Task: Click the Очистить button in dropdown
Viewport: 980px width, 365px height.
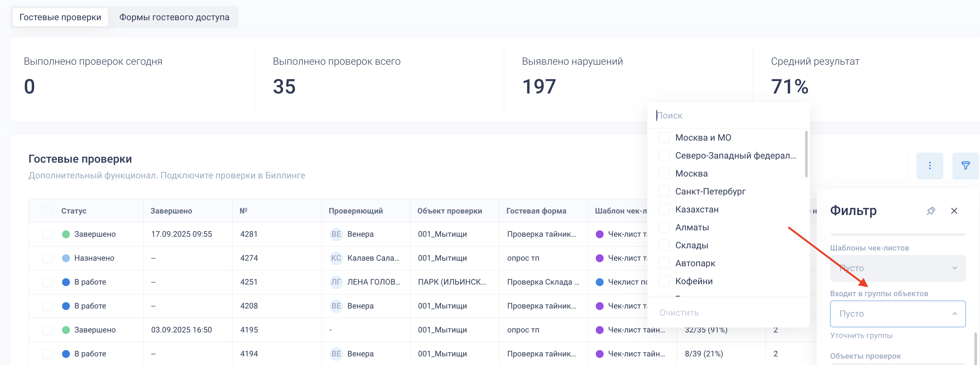Action: coord(679,313)
